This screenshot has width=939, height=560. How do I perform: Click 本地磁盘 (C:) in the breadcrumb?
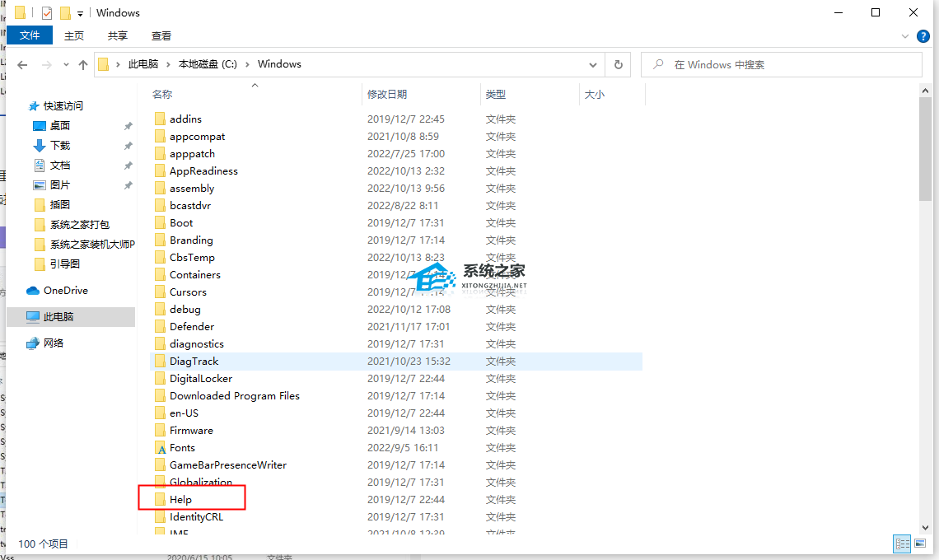(x=208, y=64)
